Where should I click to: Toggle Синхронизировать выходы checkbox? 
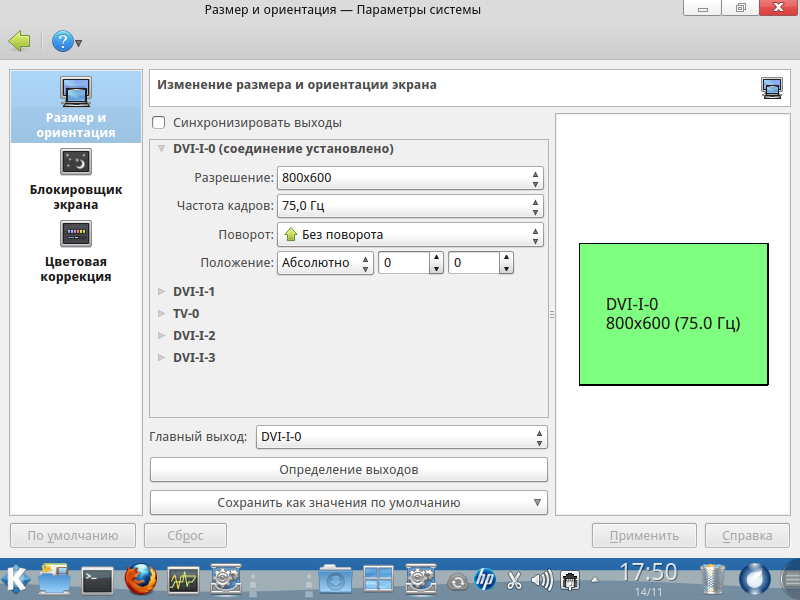pos(159,122)
